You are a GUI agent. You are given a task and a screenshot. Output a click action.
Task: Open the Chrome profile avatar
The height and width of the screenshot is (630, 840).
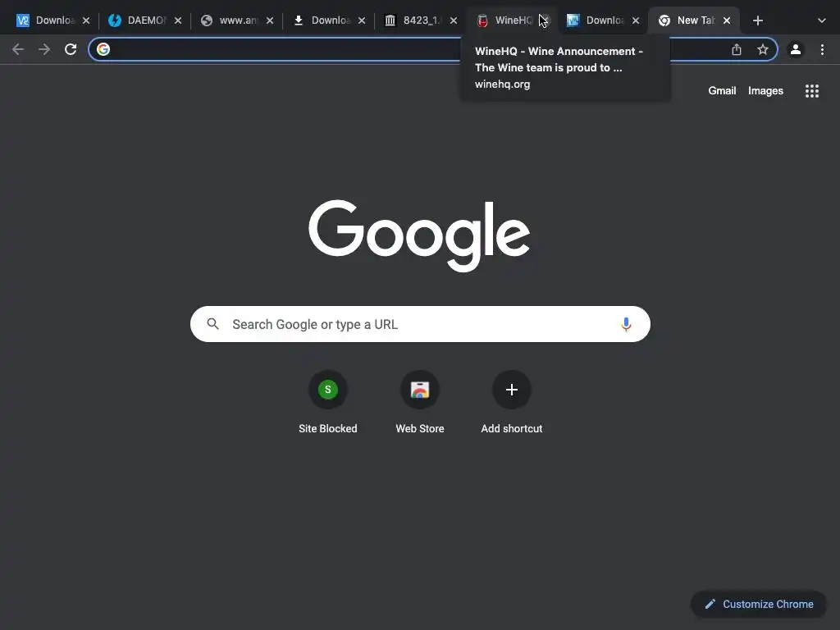[x=796, y=49]
